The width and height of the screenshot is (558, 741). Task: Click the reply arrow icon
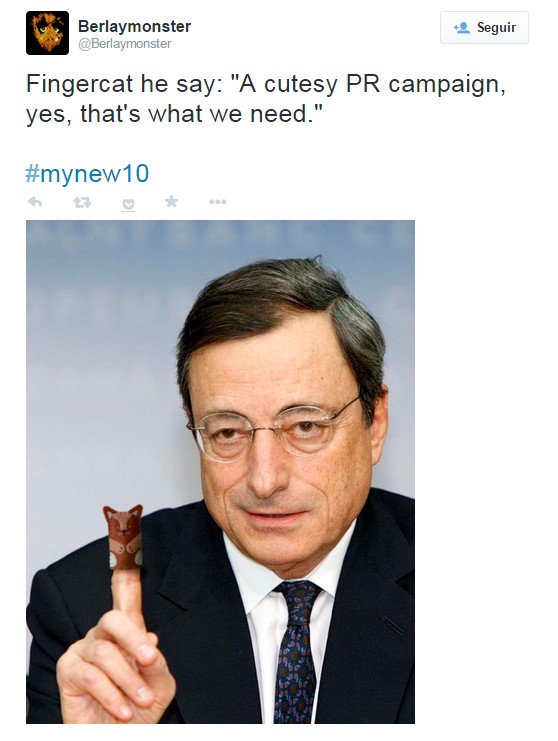[35, 202]
